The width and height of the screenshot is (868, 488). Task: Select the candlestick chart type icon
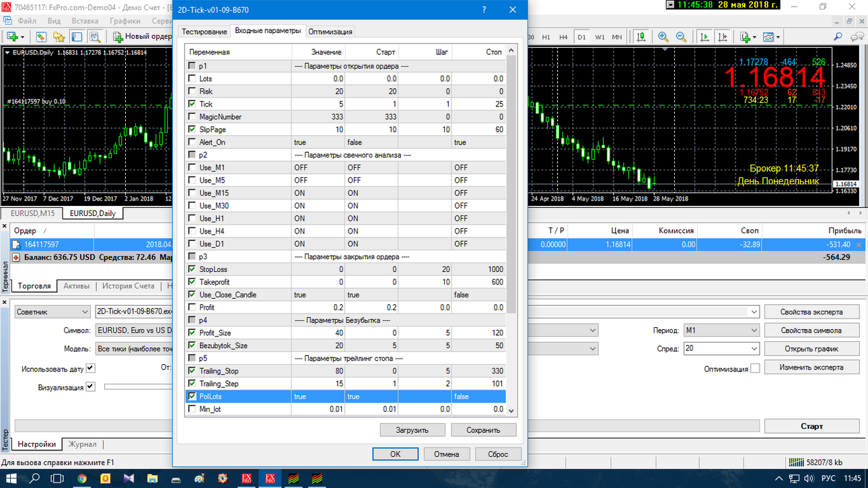[641, 37]
